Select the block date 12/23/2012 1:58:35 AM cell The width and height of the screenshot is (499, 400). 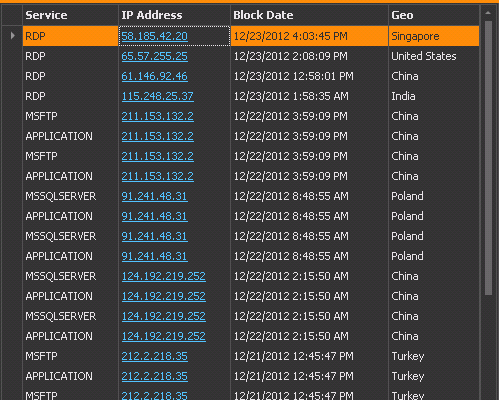(x=309, y=96)
